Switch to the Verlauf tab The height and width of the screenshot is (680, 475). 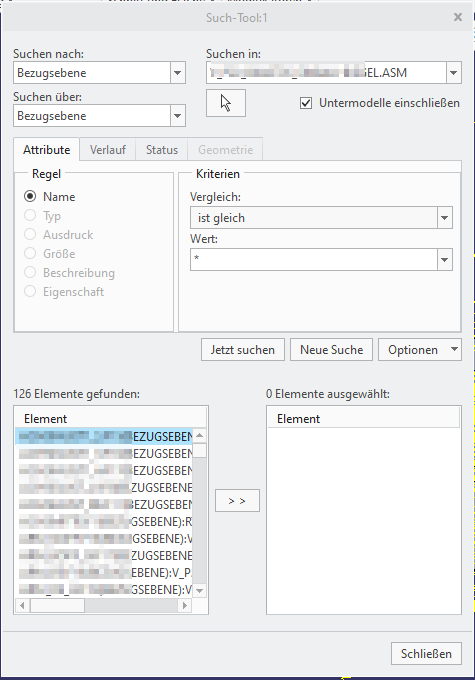pos(108,150)
